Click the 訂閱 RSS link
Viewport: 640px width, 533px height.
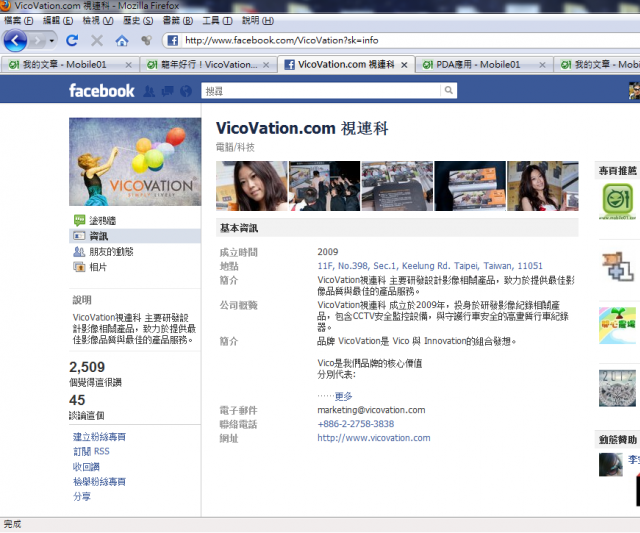(x=91, y=451)
